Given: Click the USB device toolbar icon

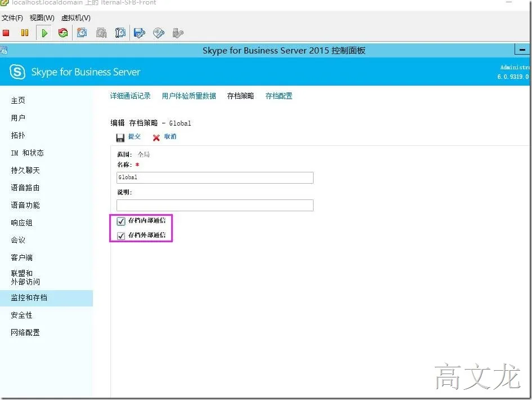Looking at the screenshot, I should click(x=178, y=33).
